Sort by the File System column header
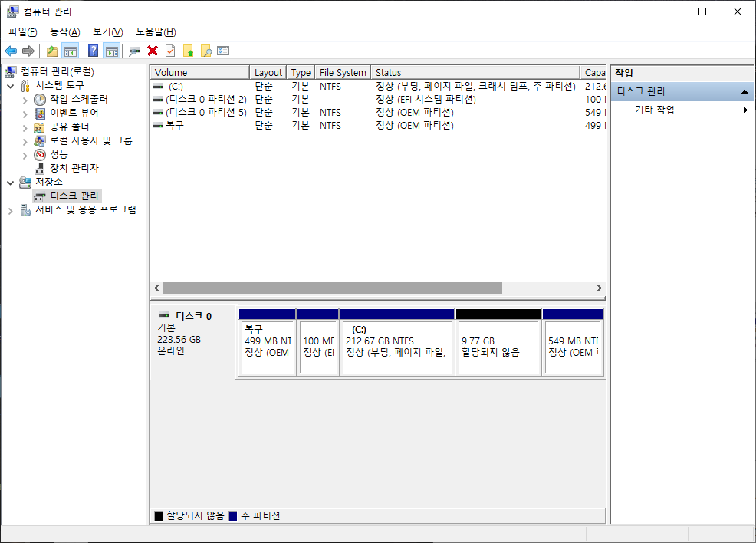This screenshot has height=543, width=756. 343,72
